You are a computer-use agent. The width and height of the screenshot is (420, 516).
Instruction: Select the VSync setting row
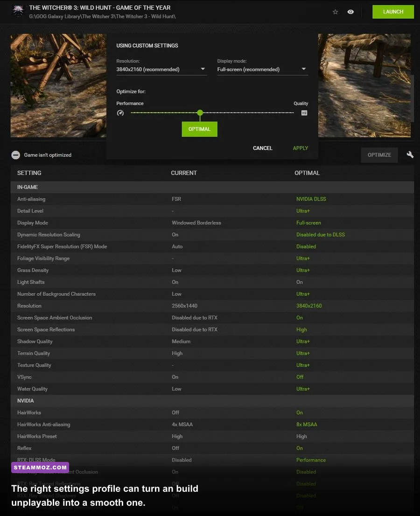point(212,377)
